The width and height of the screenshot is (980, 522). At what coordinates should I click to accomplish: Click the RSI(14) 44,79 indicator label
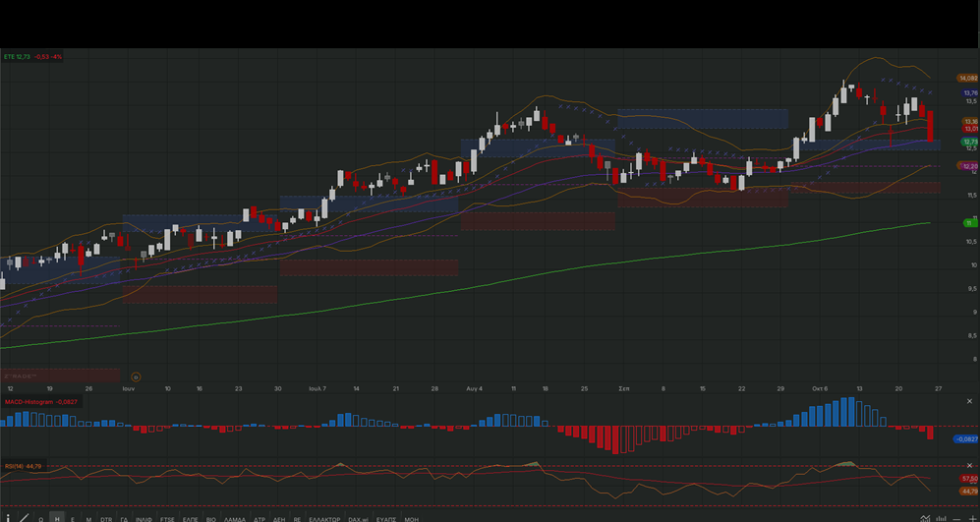click(x=24, y=466)
